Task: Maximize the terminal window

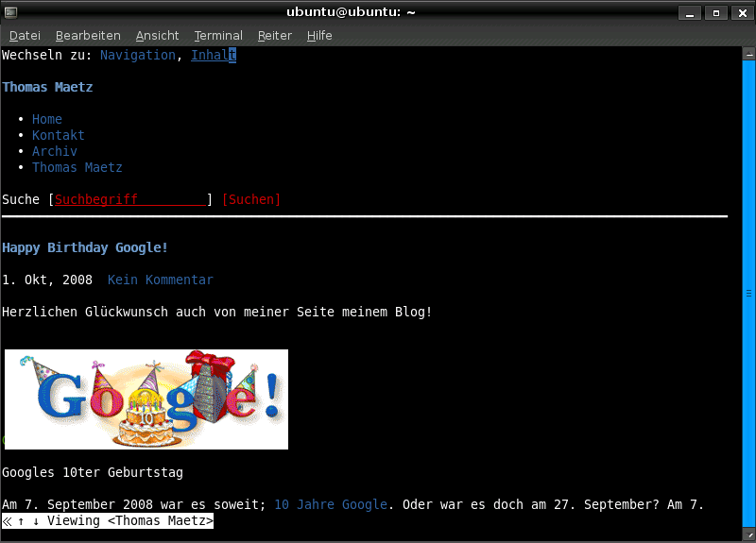Action: coord(715,12)
